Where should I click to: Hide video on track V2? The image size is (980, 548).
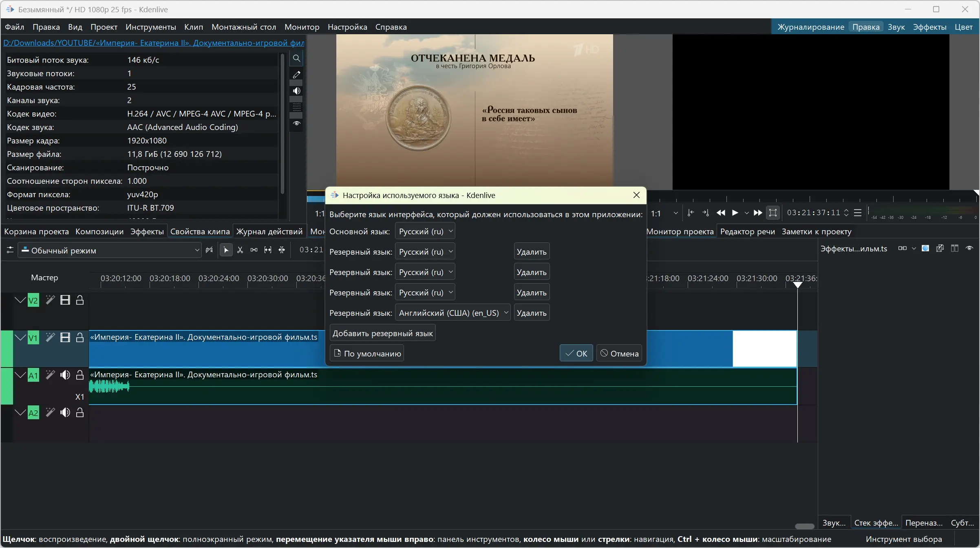(x=65, y=300)
